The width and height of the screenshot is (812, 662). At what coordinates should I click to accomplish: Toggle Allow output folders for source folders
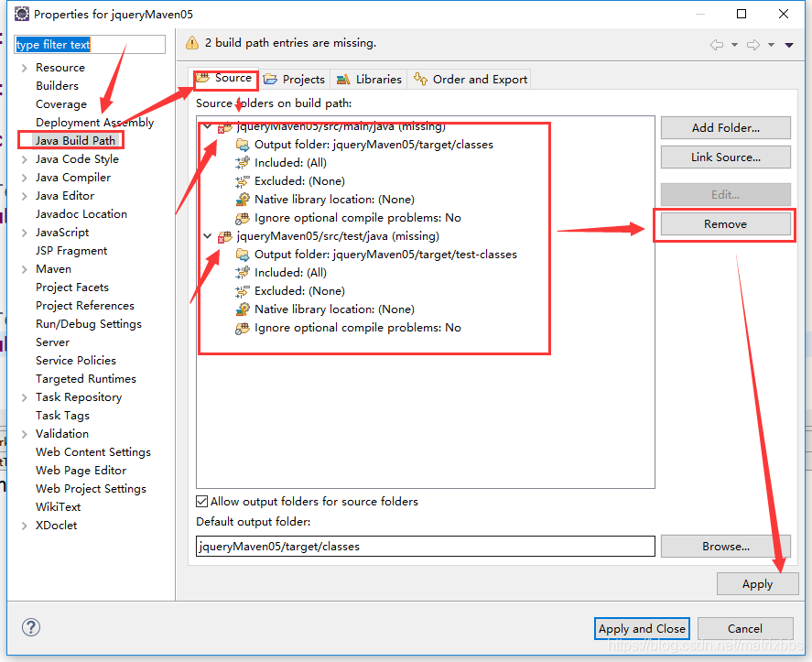tap(202, 502)
